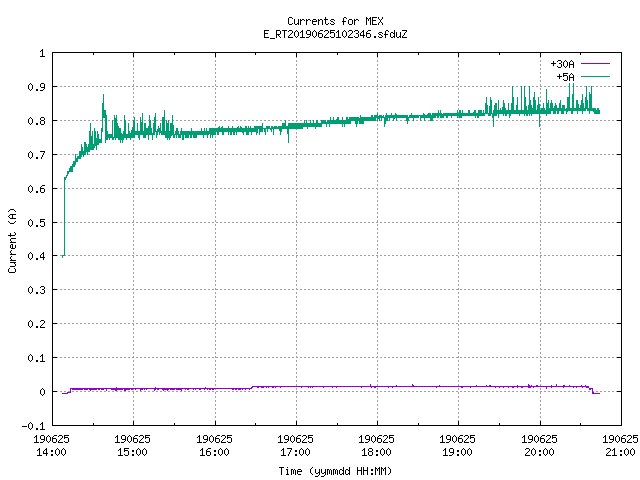Screen dimensions: 640x480
Task: Click the x-axis time label 18:00
Action: (x=376, y=452)
